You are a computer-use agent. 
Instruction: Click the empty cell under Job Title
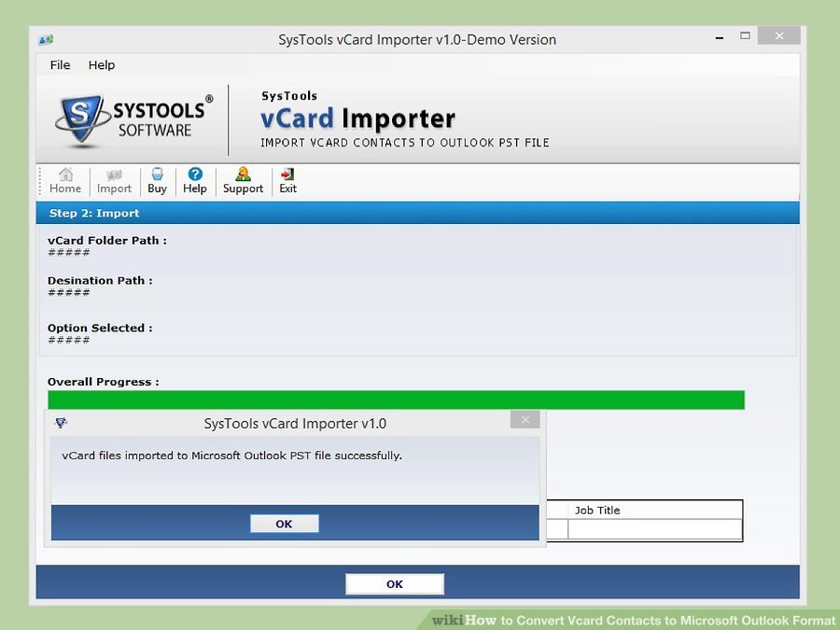click(653, 529)
